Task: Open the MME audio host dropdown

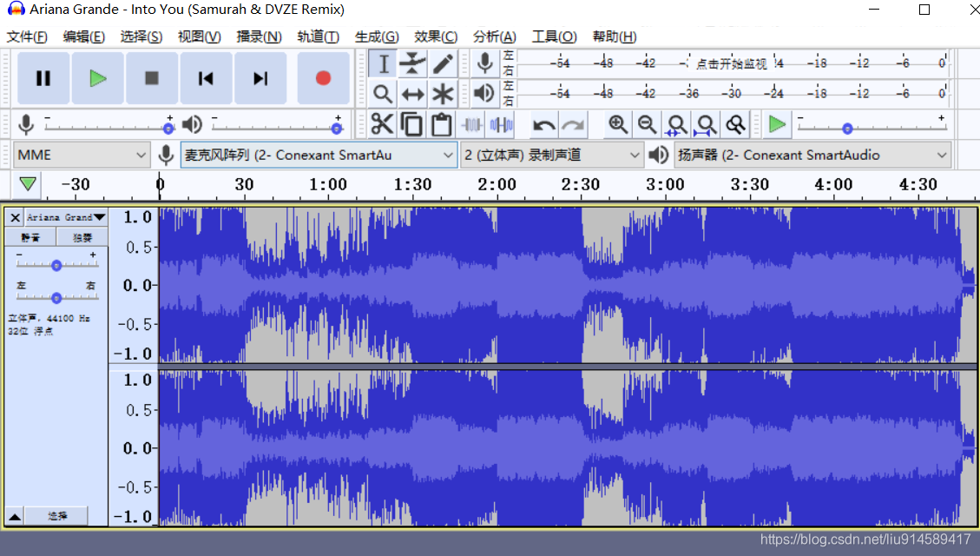Action: pyautogui.click(x=82, y=156)
